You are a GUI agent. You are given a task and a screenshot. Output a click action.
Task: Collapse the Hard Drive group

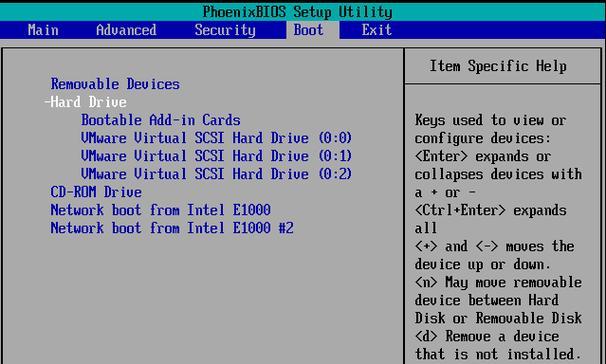89,102
